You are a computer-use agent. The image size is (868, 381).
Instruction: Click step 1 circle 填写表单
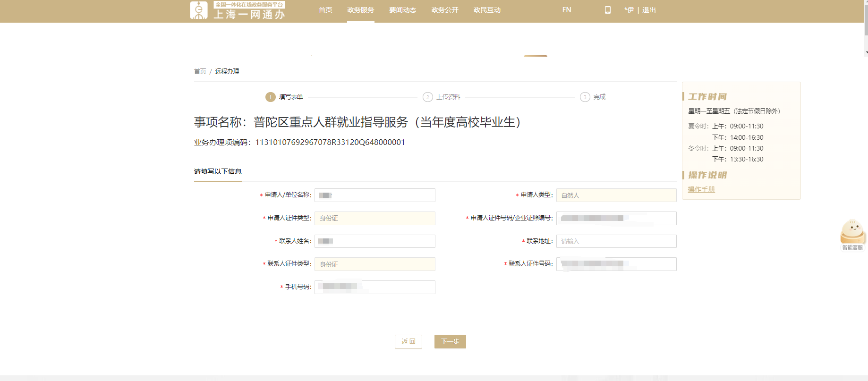270,97
